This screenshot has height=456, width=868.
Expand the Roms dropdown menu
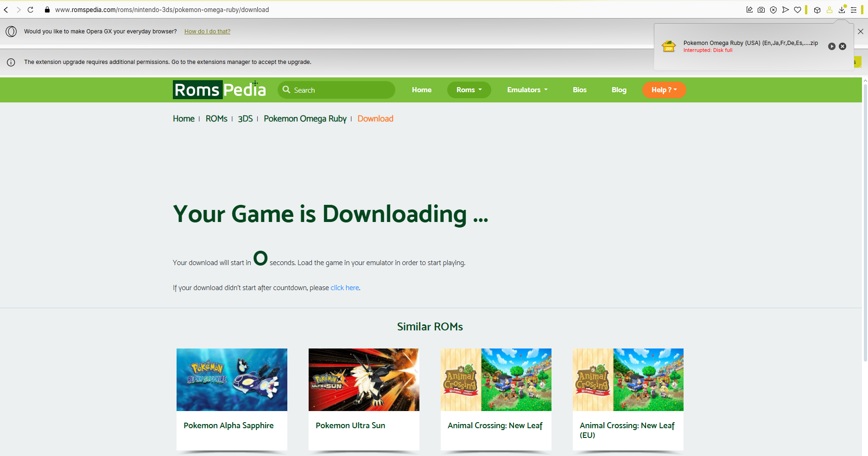click(x=469, y=90)
